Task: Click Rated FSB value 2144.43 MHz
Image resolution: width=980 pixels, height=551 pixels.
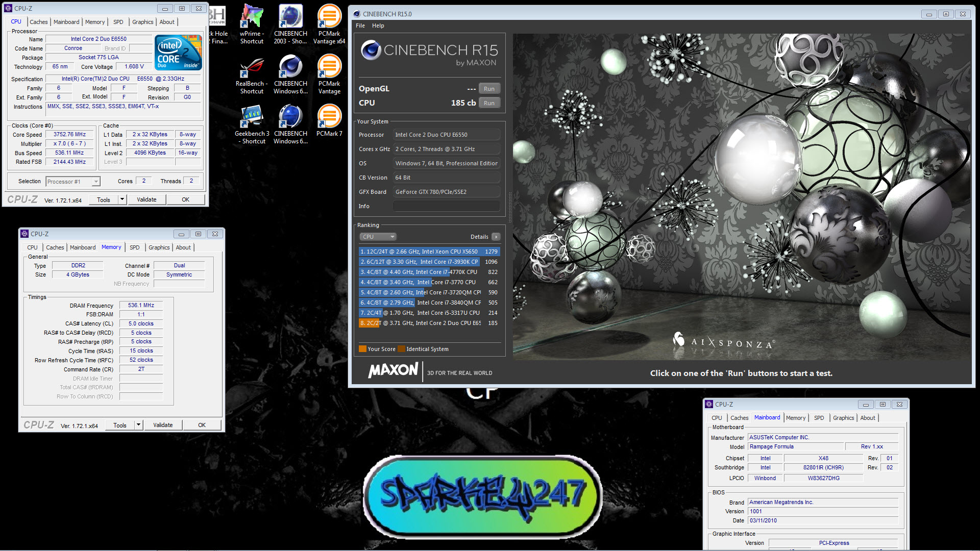Action: 69,162
